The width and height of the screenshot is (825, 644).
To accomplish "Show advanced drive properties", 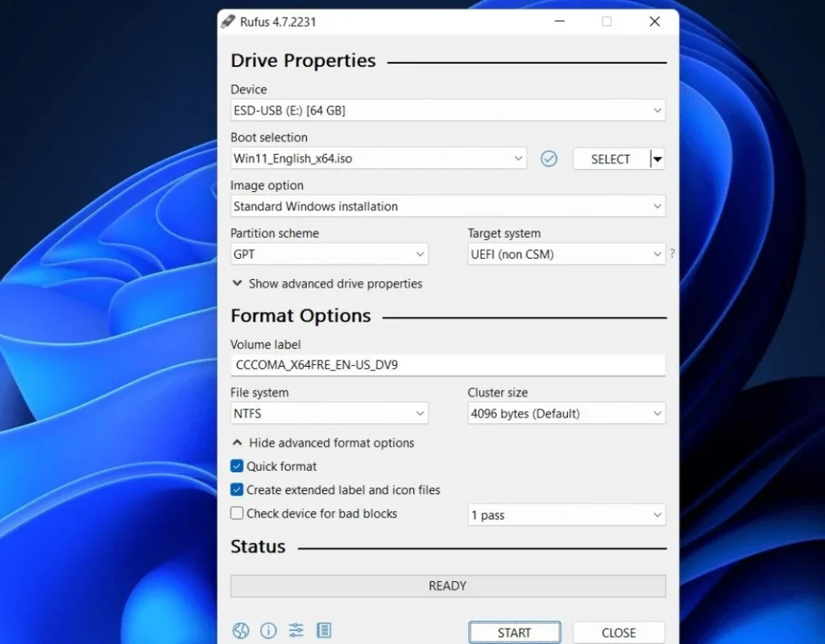I will 327,284.
